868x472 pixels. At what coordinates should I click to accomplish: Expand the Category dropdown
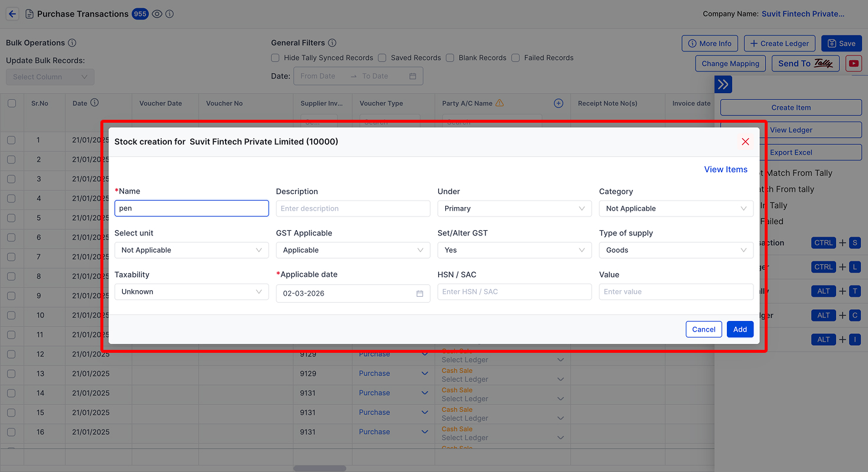[x=676, y=208]
